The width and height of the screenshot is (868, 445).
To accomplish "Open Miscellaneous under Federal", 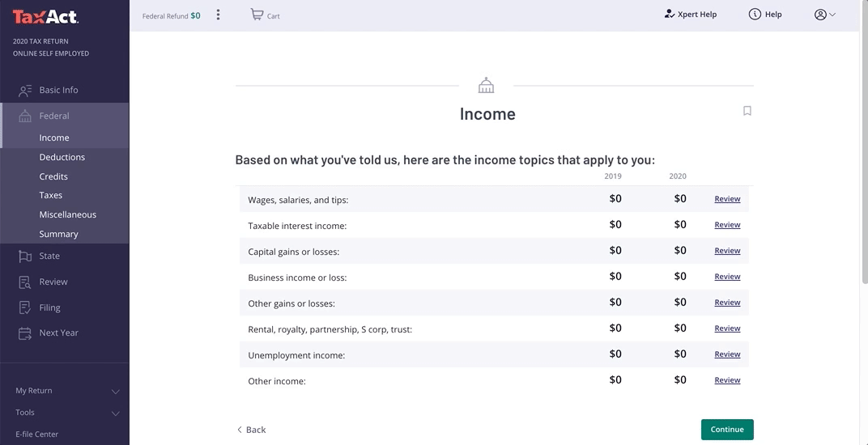I will click(67, 214).
